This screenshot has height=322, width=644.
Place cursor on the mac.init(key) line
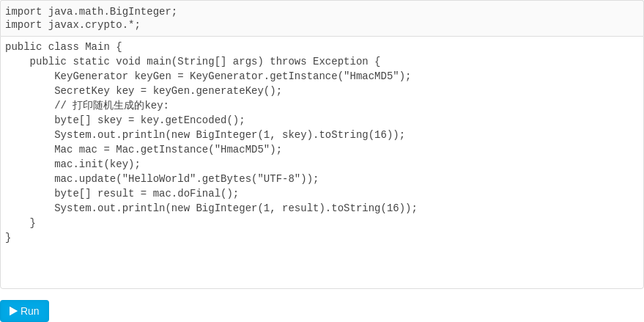97,164
